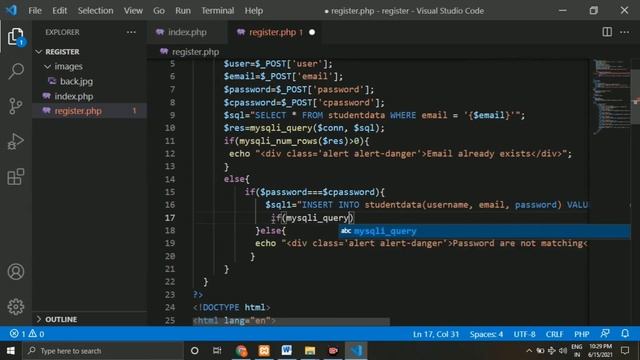Open the Accounts icon
640x360 pixels.
[x=16, y=271]
